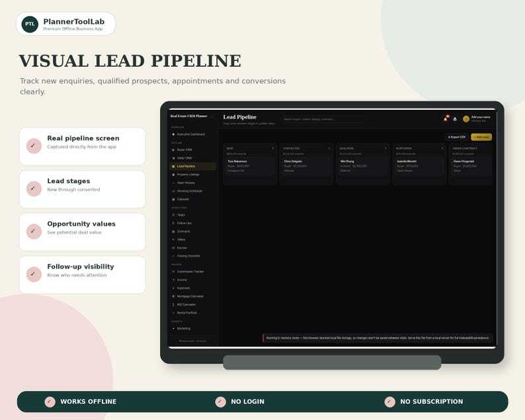Click the Showing Scheduler sidebar icon
Viewport: 525px width, 420px height.
point(173,191)
